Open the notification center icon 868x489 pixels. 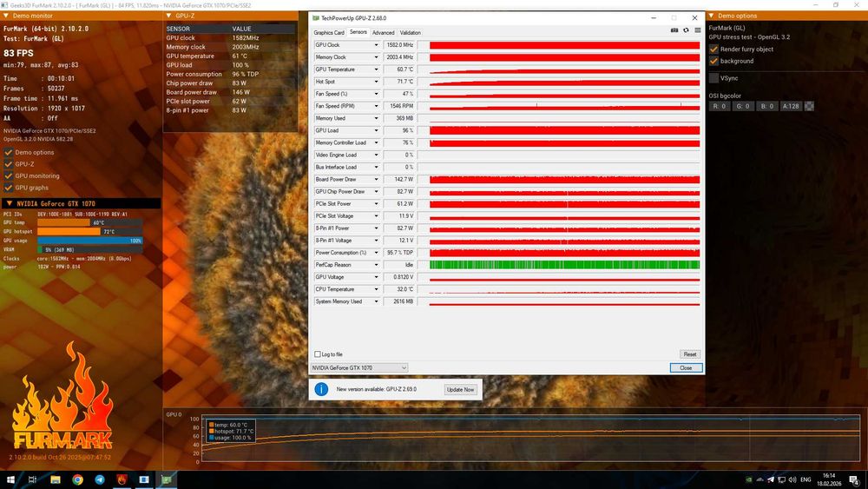(x=855, y=479)
